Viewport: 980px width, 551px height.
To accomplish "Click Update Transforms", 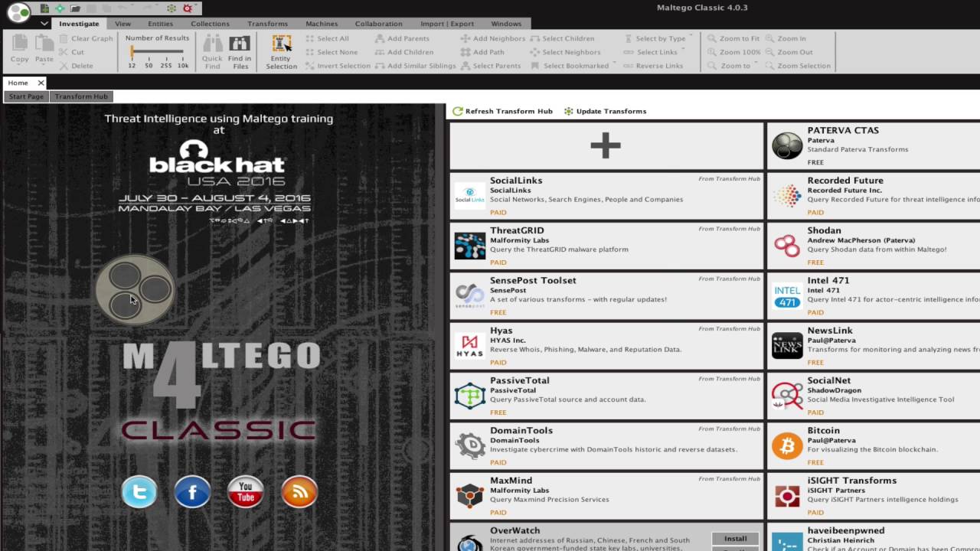I will click(605, 111).
